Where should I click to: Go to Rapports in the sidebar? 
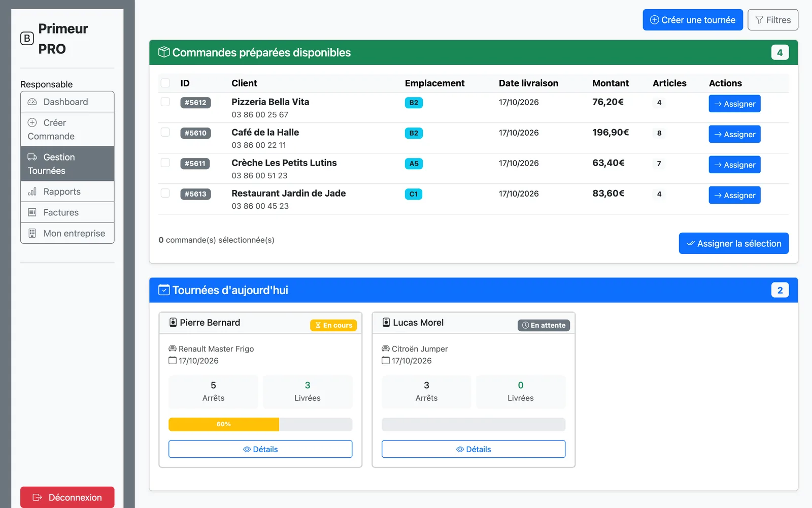[67, 192]
